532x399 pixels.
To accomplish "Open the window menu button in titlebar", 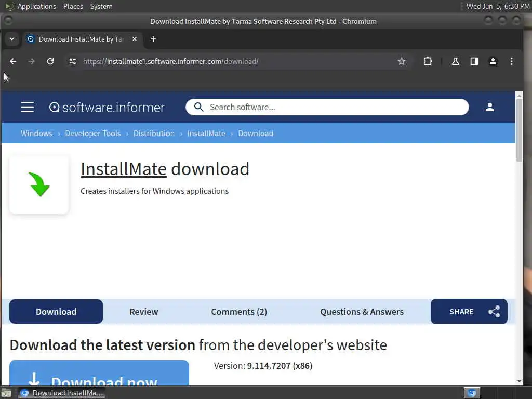I will [8, 21].
